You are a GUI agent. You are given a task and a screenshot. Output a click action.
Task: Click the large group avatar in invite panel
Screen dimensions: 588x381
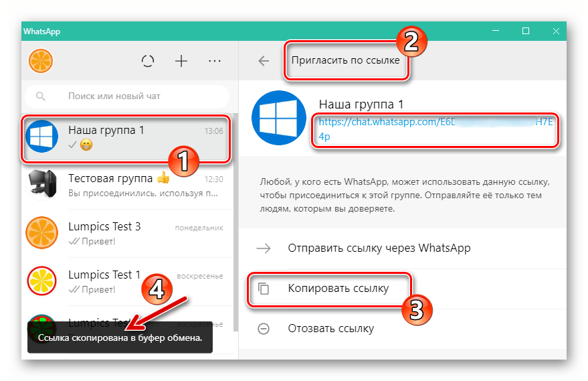[x=279, y=118]
